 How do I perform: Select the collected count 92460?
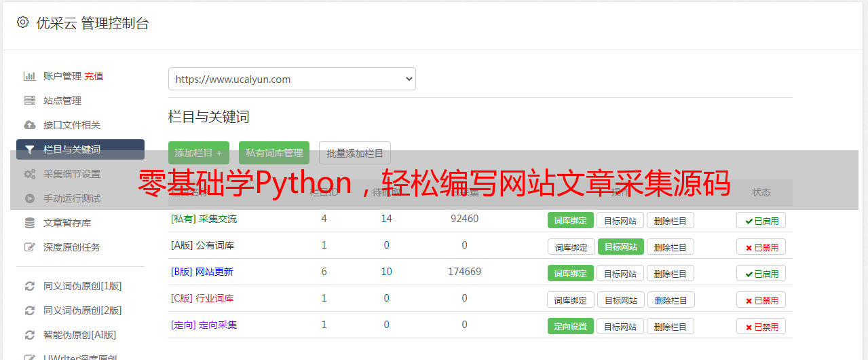[464, 219]
